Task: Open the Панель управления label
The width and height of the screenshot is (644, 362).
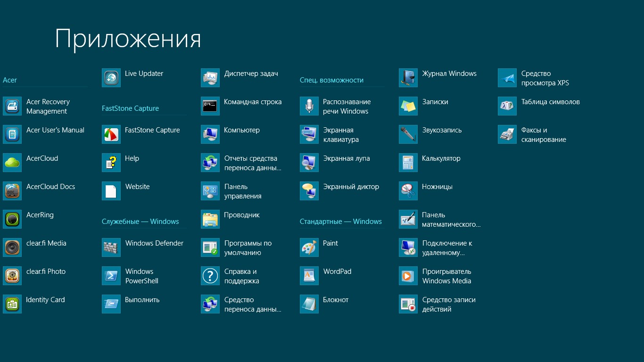Action: point(243,191)
